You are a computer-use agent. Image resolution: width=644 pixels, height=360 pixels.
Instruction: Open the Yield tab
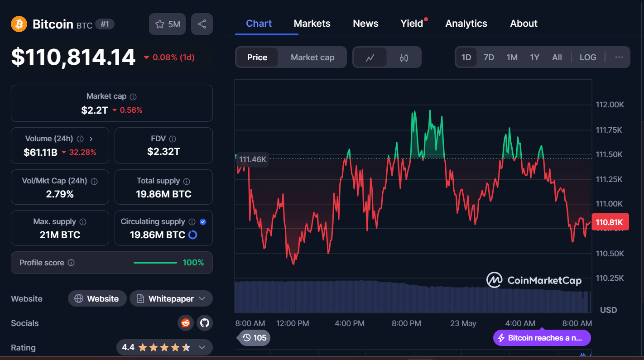tap(412, 24)
